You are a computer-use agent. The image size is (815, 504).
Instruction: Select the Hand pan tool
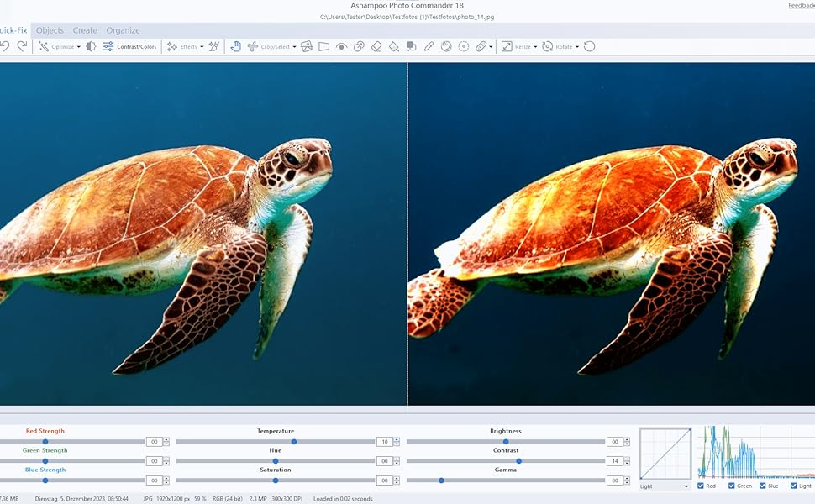pyautogui.click(x=236, y=47)
